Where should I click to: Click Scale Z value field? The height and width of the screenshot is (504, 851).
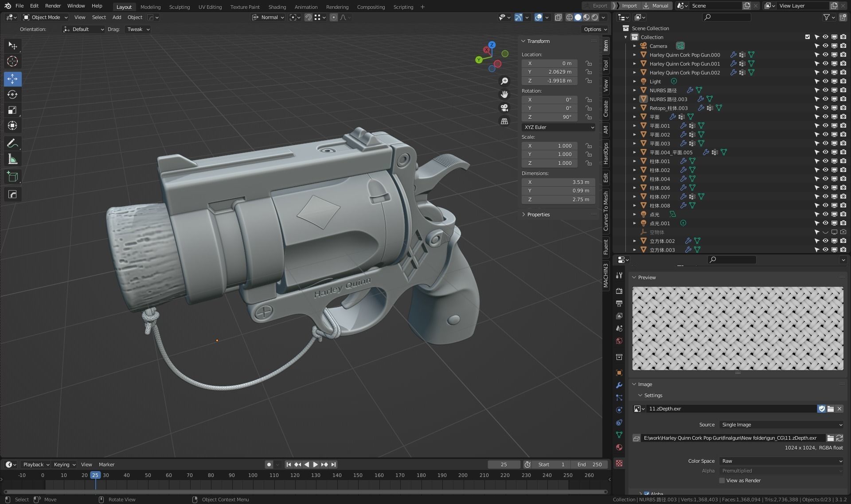tap(550, 163)
